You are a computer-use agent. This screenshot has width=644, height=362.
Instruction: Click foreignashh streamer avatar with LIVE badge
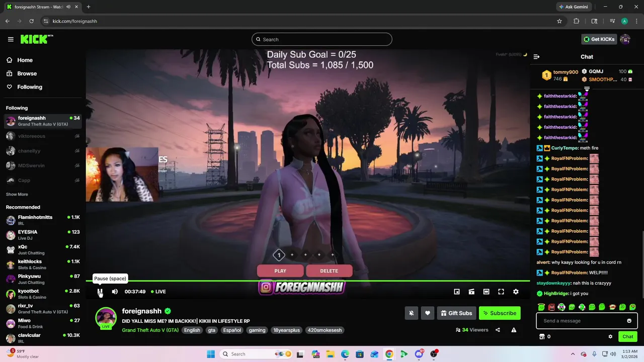pyautogui.click(x=106, y=318)
